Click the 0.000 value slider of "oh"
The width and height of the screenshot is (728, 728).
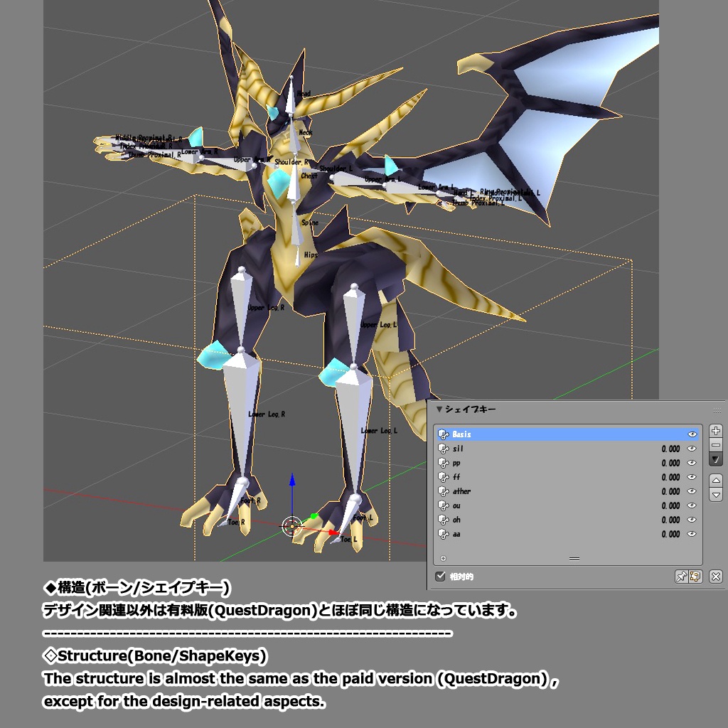click(670, 520)
